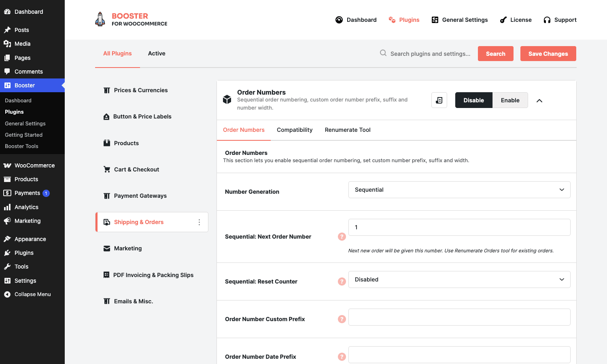Click the License key icon
Screen dimensions: 607x364
pos(503,20)
